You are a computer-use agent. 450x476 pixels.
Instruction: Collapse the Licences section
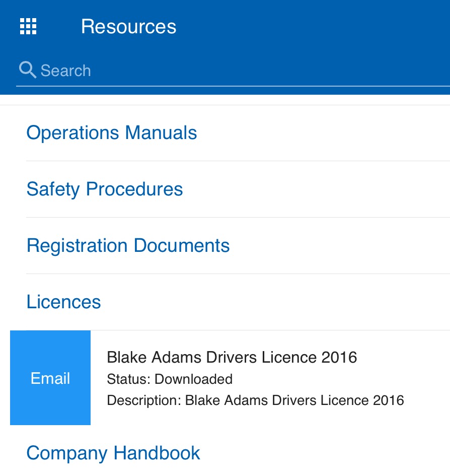pos(64,302)
